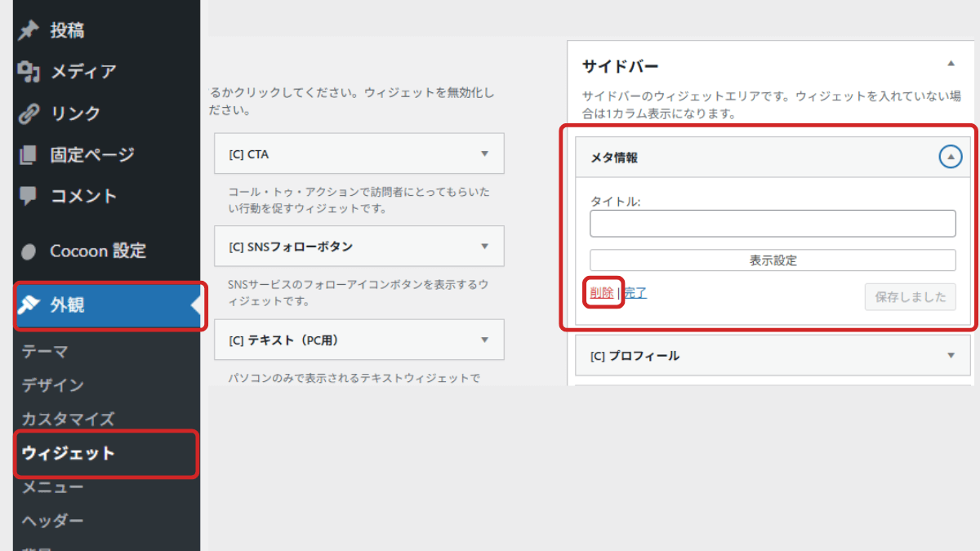Open the ウィジェット submenu item
Viewport: 980px width, 551px height.
(69, 453)
